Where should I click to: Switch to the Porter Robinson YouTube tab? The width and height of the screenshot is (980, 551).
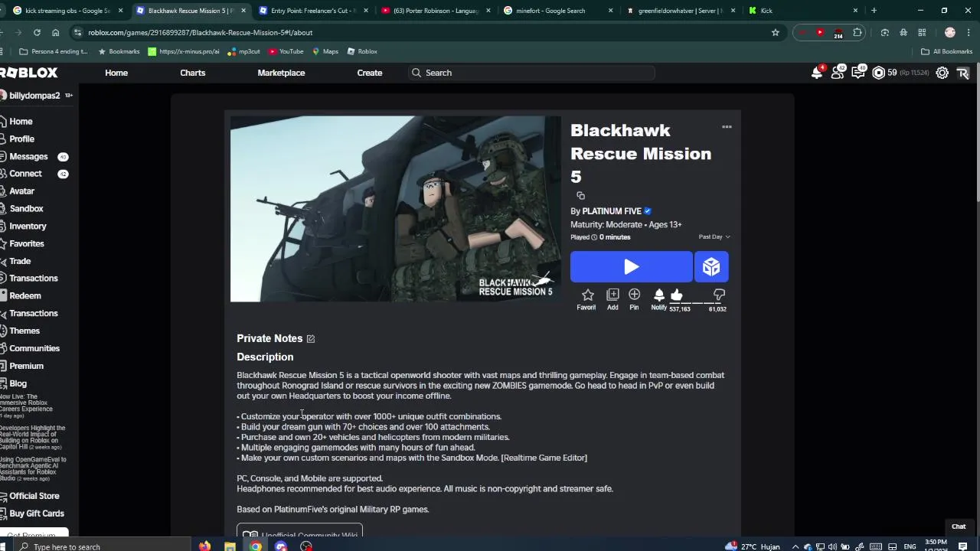pyautogui.click(x=436, y=11)
